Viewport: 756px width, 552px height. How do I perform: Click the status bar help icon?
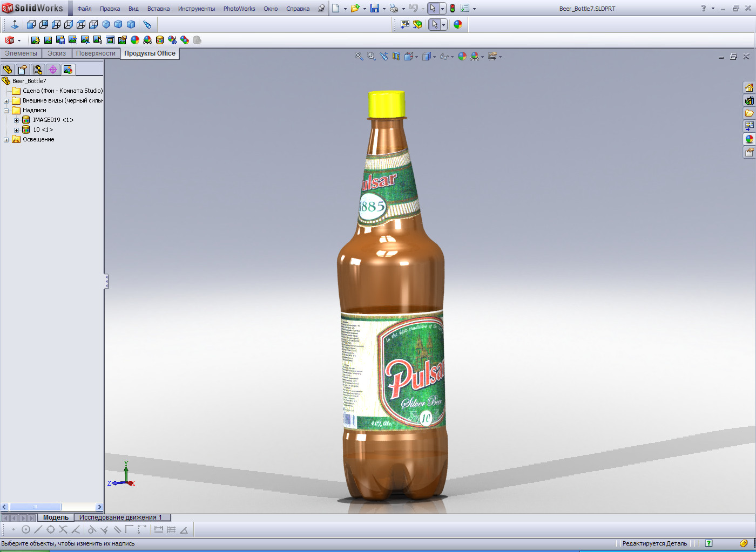pos(709,543)
